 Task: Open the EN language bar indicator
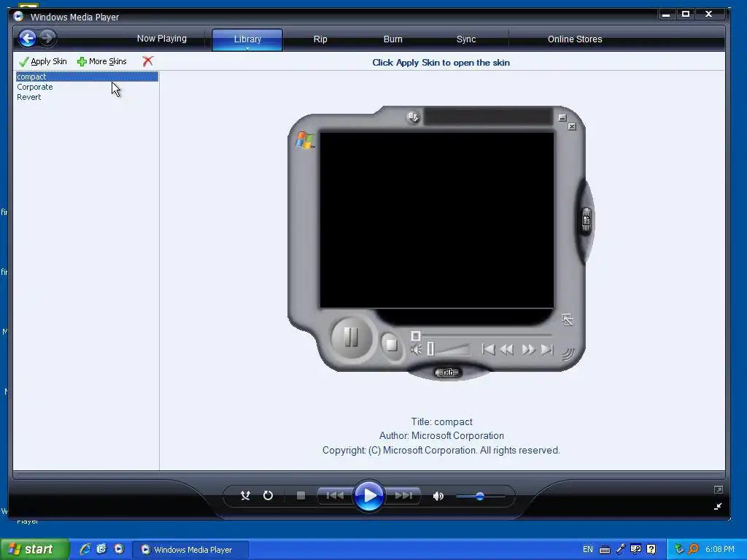point(588,549)
